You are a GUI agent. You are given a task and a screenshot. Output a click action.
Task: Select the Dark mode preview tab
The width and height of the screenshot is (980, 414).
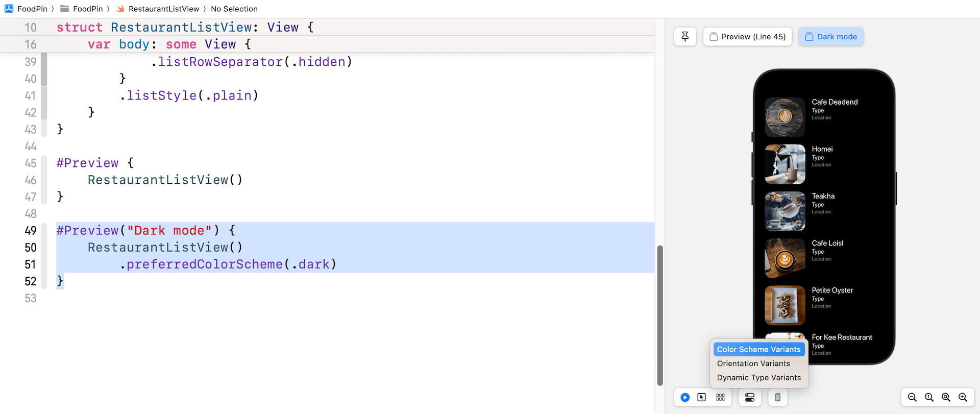(x=831, y=37)
